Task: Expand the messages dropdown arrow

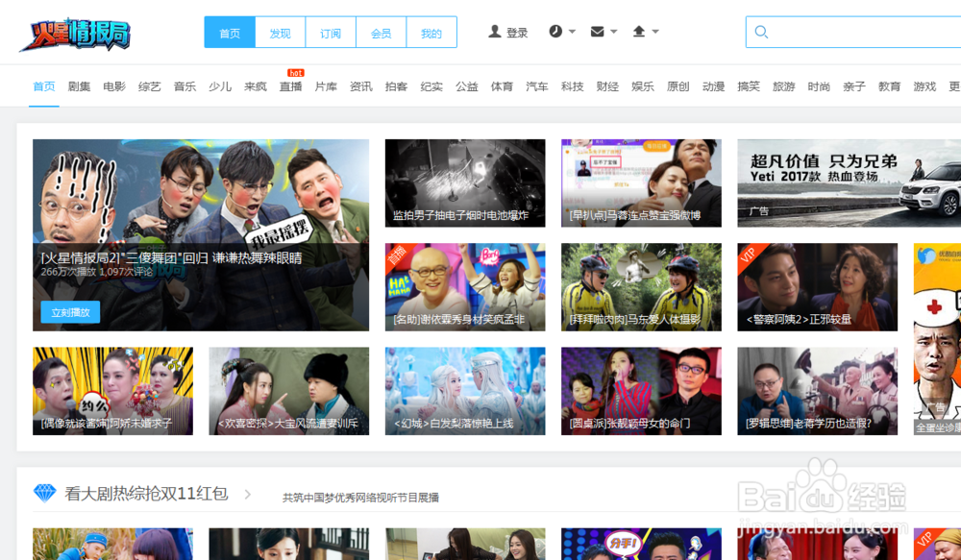Action: point(613,32)
